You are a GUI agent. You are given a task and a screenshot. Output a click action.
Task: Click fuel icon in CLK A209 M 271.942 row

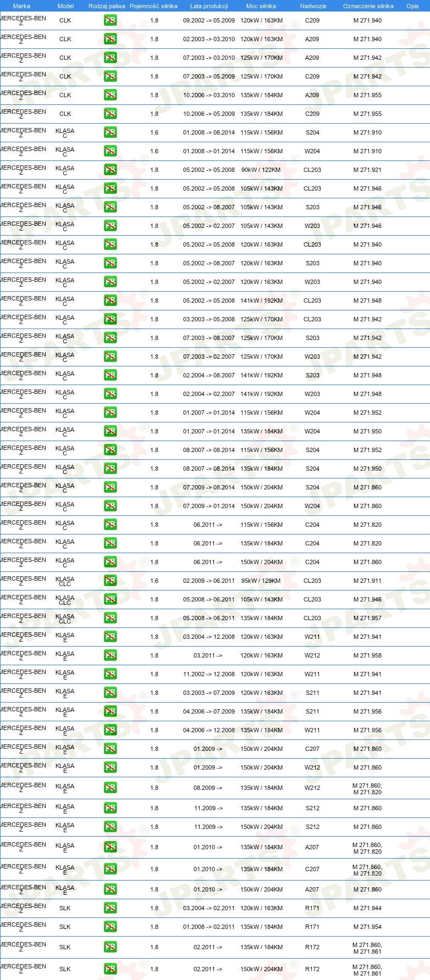111,58
